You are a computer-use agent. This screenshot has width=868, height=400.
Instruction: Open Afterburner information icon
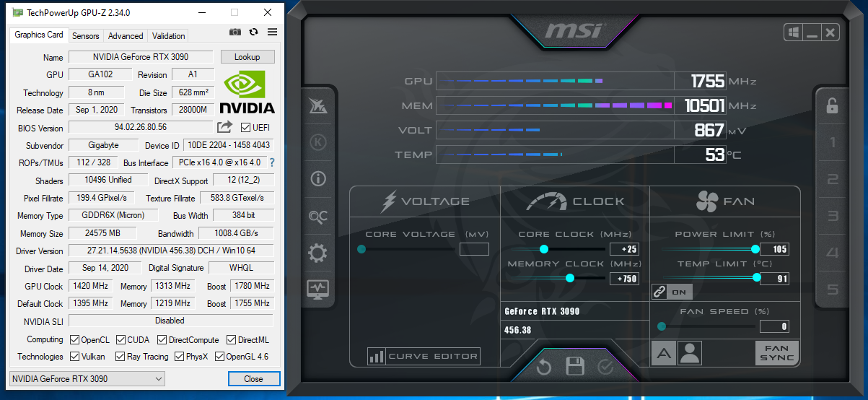pyautogui.click(x=318, y=179)
